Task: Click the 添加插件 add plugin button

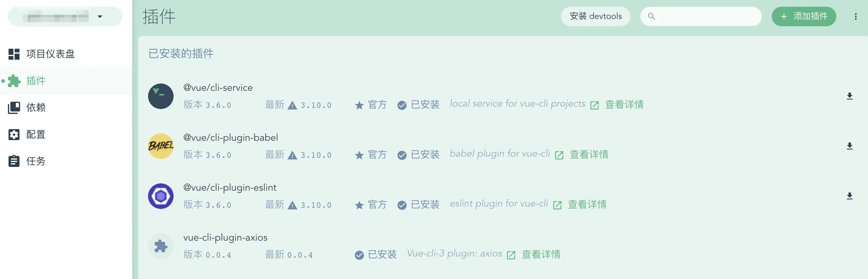Action: pyautogui.click(x=804, y=16)
